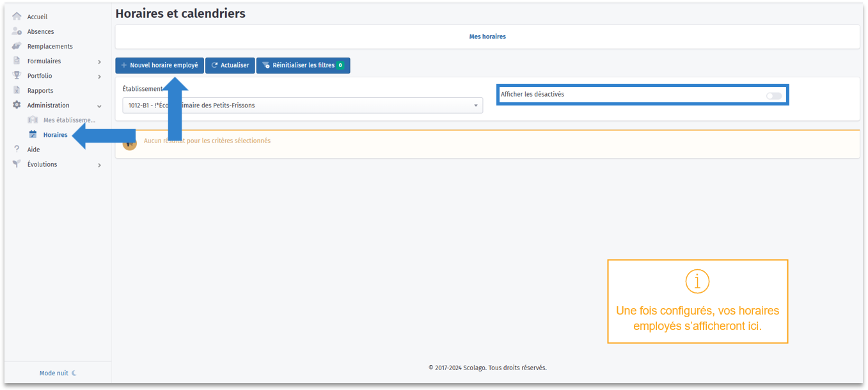Expand the Évolutions submenu chevron
The image size is (868, 390).
(99, 165)
